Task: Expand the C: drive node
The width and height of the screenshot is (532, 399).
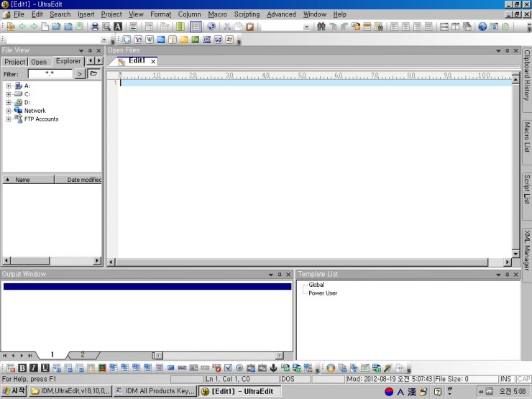Action: (9, 94)
